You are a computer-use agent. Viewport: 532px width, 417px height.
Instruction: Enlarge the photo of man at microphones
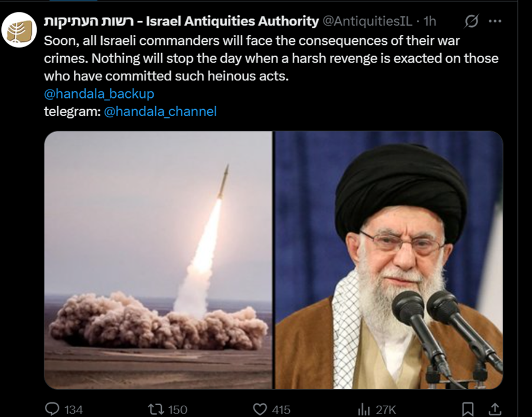pos(389,260)
